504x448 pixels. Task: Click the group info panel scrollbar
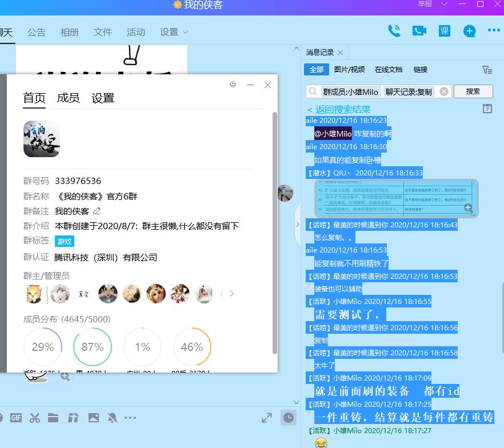(x=274, y=233)
